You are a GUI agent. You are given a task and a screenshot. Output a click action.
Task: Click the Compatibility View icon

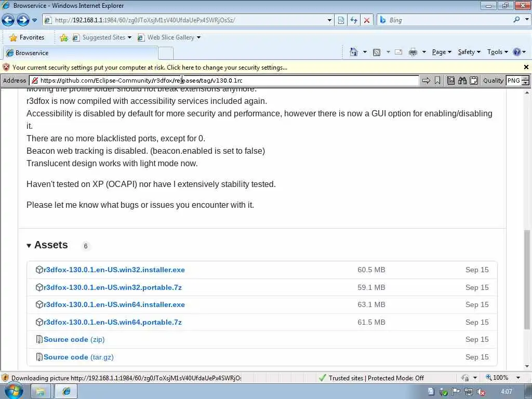pos(341,20)
